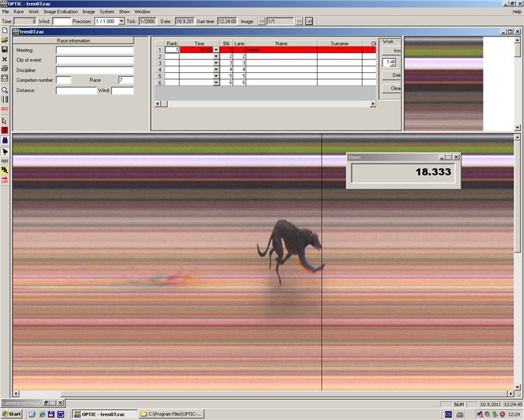Image resolution: width=524 pixels, height=420 pixels.
Task: Print using the printer icon
Action: (5, 69)
